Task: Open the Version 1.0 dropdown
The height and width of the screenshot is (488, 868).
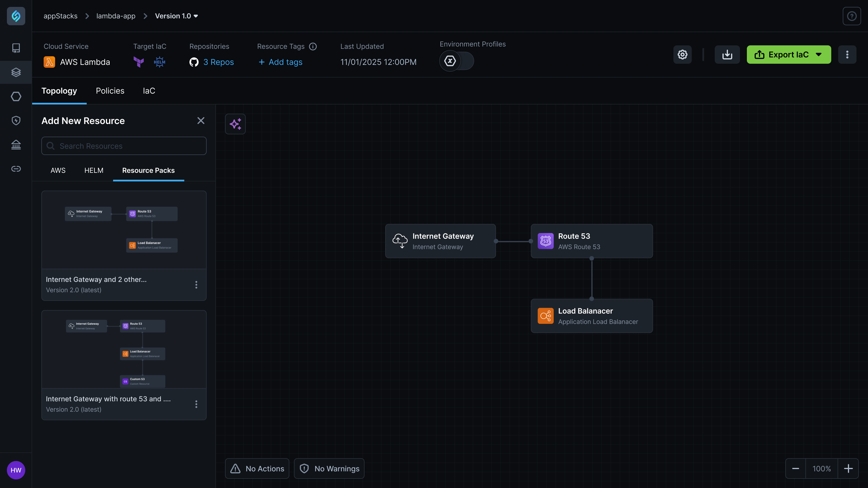Action: (177, 16)
